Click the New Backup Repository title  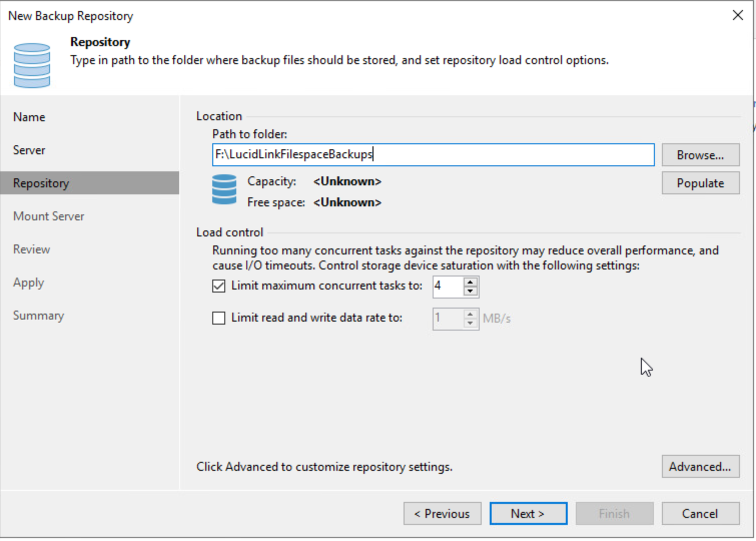coord(71,16)
